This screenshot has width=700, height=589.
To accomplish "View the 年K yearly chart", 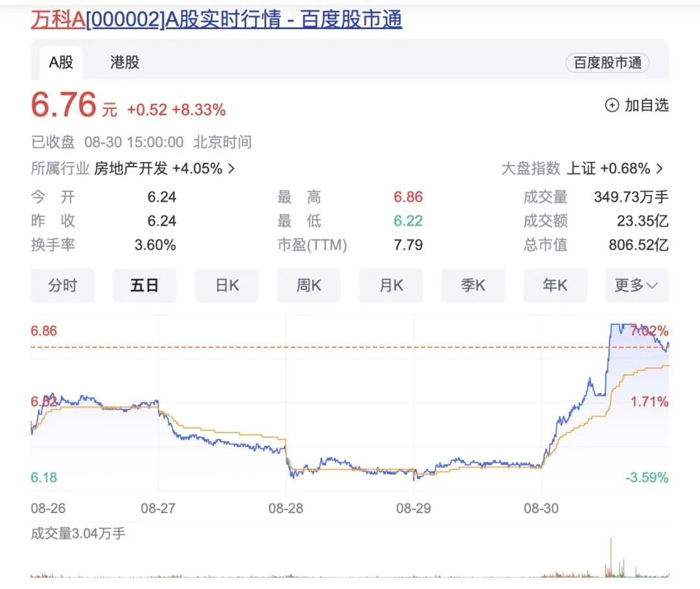I will point(555,285).
